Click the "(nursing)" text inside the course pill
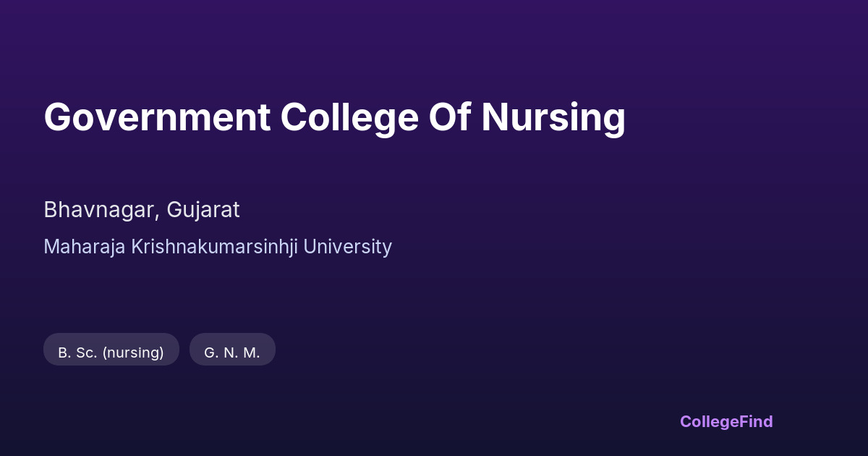 (133, 352)
